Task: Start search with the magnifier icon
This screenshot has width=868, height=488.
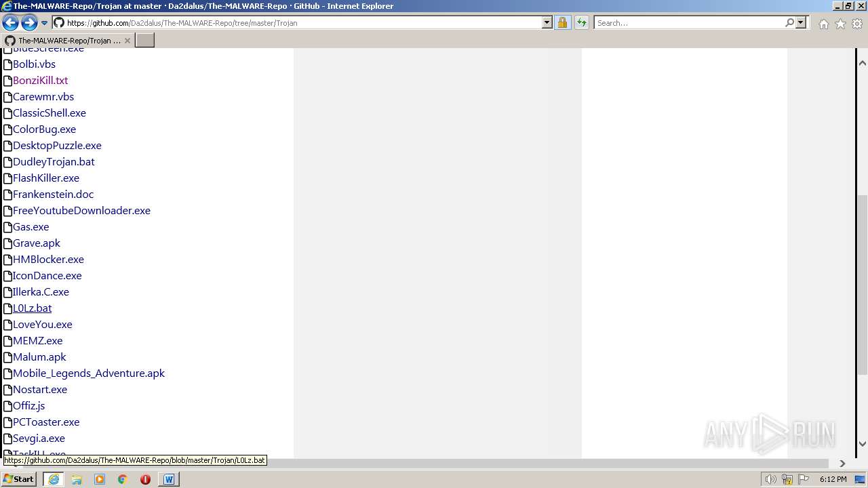Action: (x=789, y=22)
